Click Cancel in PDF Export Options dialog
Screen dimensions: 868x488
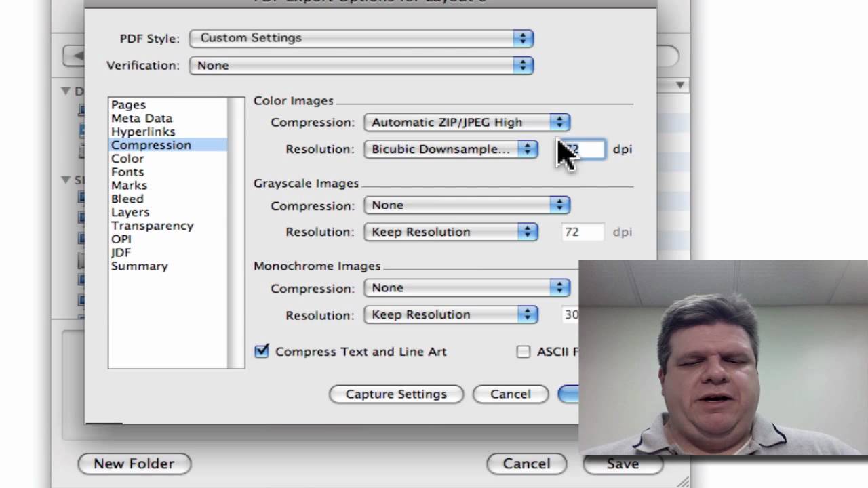tap(511, 394)
